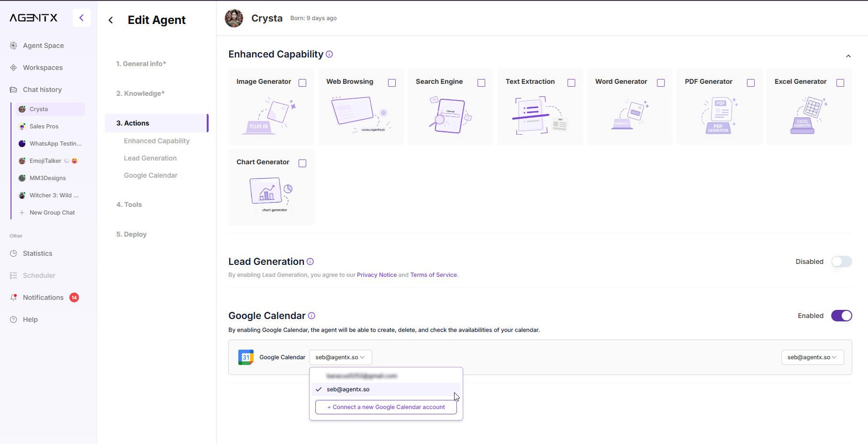Open the Sales Pros chat
The height and width of the screenshot is (444, 868).
pyautogui.click(x=50, y=126)
